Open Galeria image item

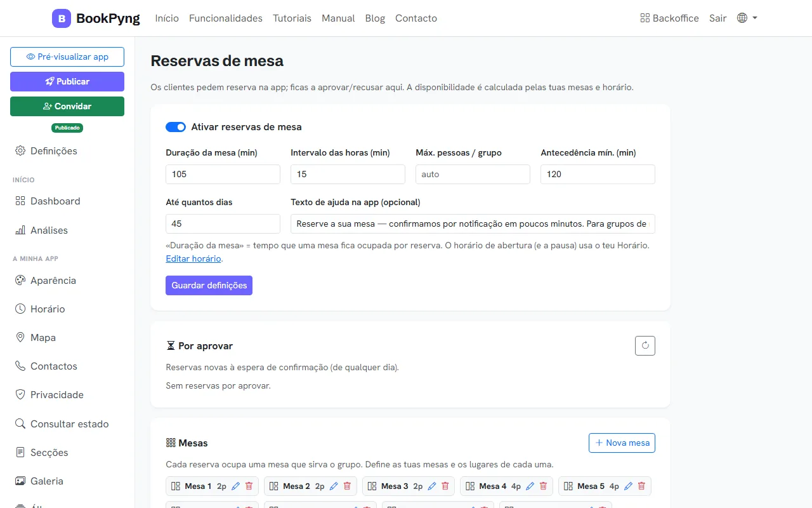coord(39,481)
